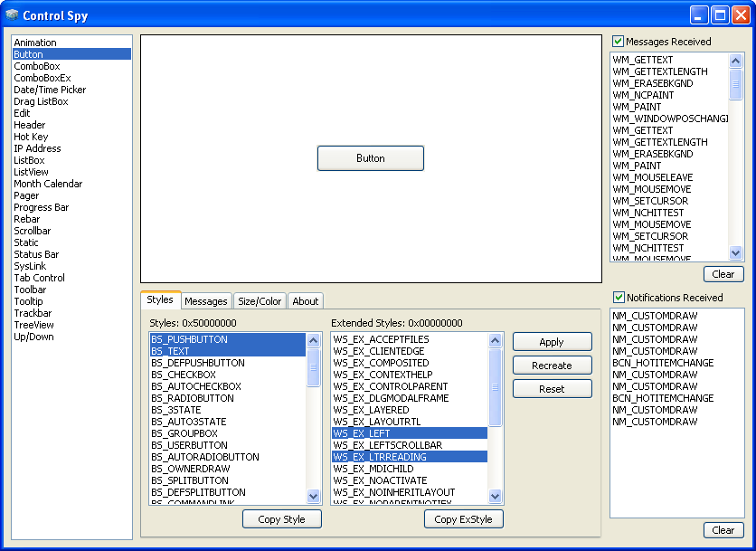Clear the Messages Received list
This screenshot has height=551, width=756.
pyautogui.click(x=723, y=274)
